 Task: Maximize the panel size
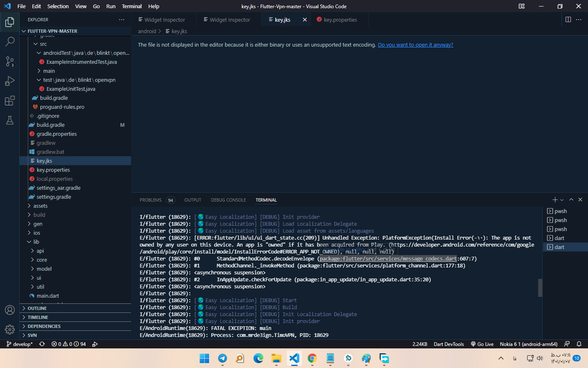point(571,200)
